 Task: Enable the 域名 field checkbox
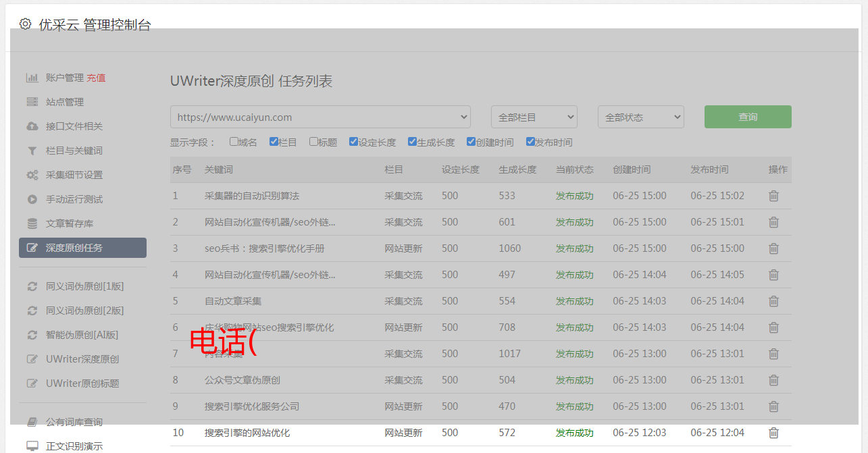[234, 142]
